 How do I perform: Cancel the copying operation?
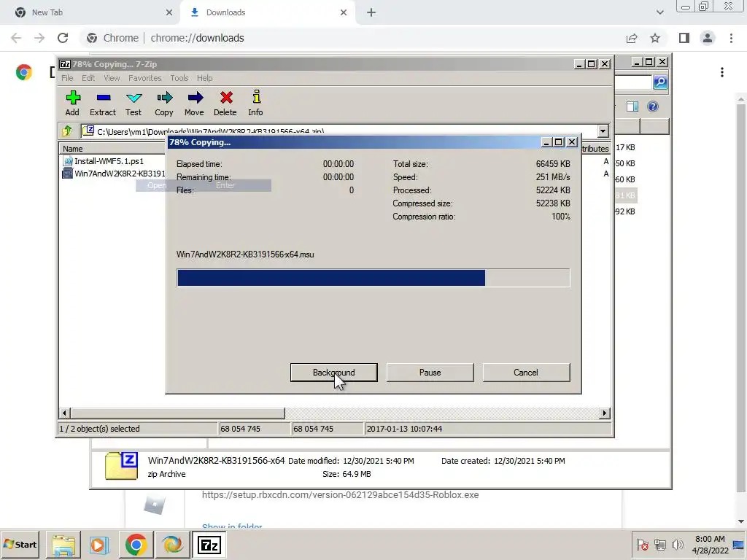526,373
